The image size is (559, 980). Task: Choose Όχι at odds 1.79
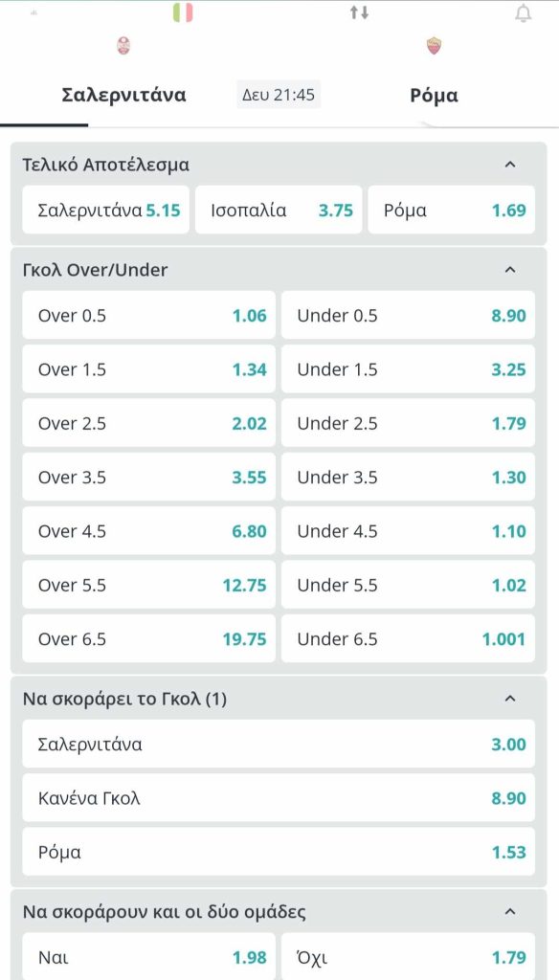tap(409, 957)
